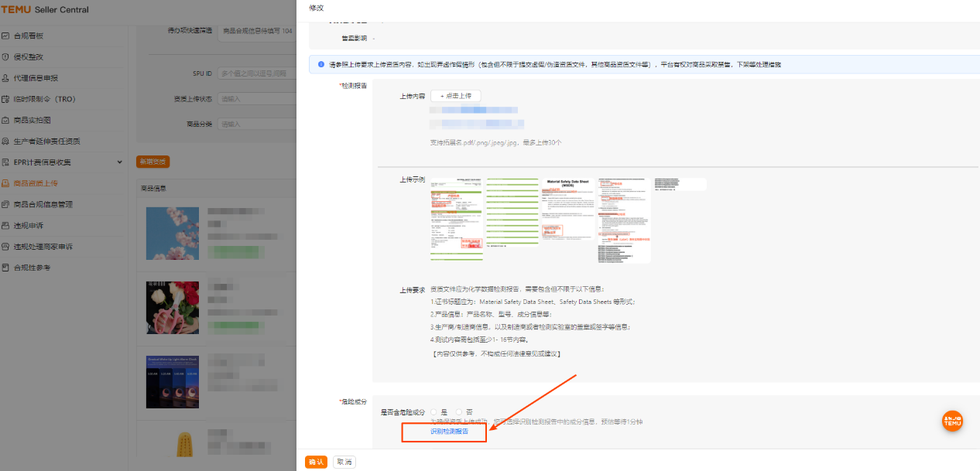This screenshot has height=471, width=980.
Task: Open 生产者延伸责任资质 section
Action: (x=46, y=141)
